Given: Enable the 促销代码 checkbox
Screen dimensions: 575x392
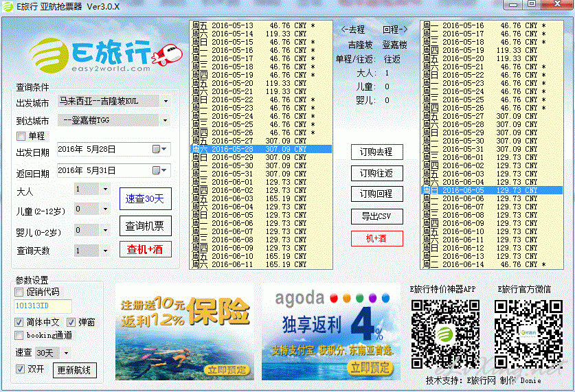Looking at the screenshot, I should (19, 292).
